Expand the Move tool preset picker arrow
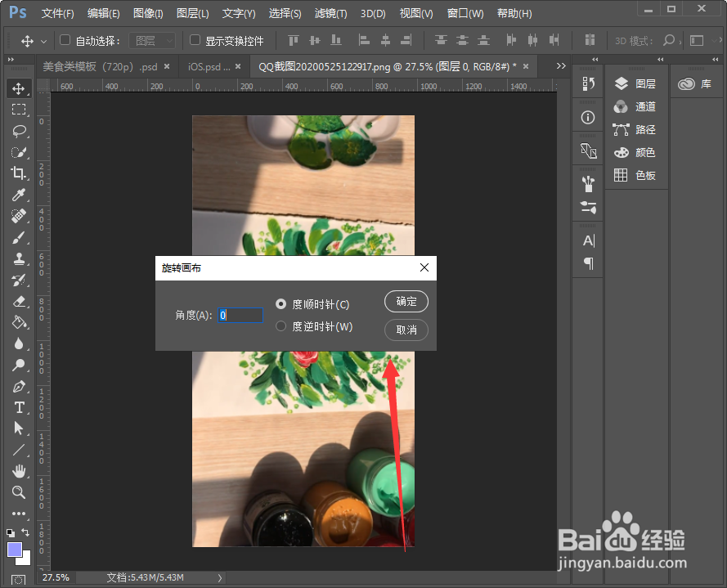The width and height of the screenshot is (727, 588). (43, 41)
